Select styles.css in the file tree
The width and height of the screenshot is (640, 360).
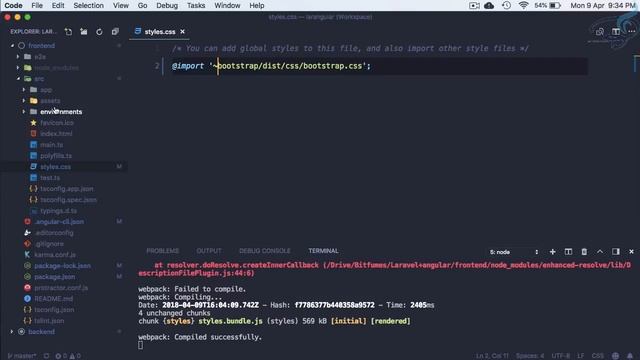(x=55, y=167)
